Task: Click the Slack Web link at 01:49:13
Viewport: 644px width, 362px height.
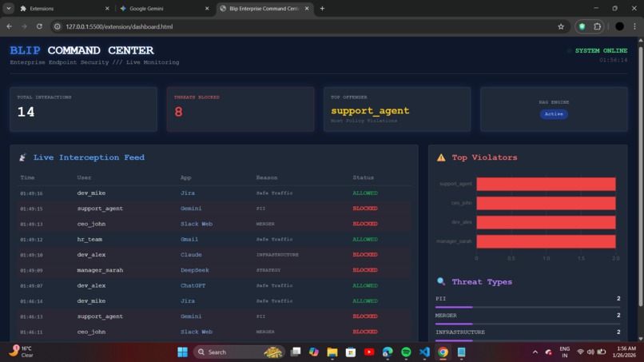Action: coord(197,224)
